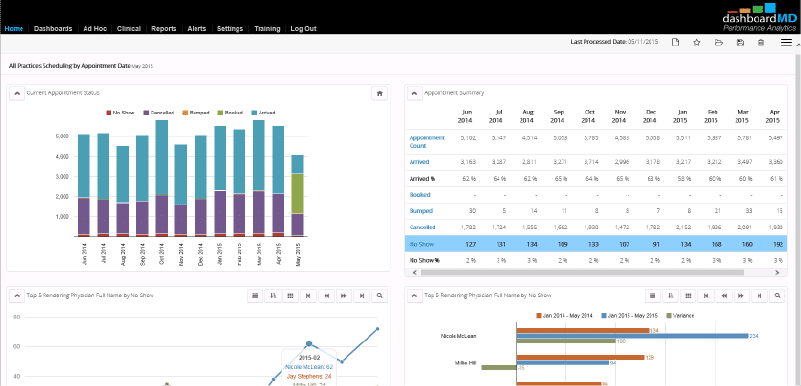Click fast-forward next icon in variance bar chart panel
The height and width of the screenshot is (386, 801).
(x=742, y=296)
